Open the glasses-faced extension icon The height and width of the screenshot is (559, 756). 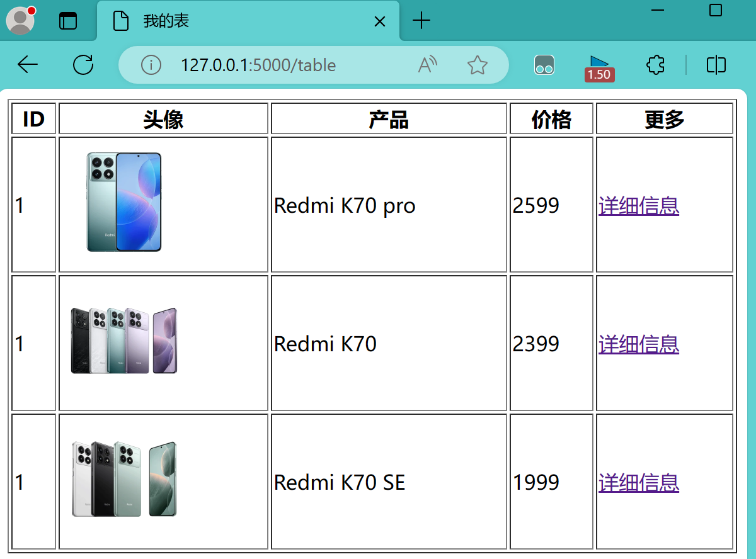click(x=544, y=65)
